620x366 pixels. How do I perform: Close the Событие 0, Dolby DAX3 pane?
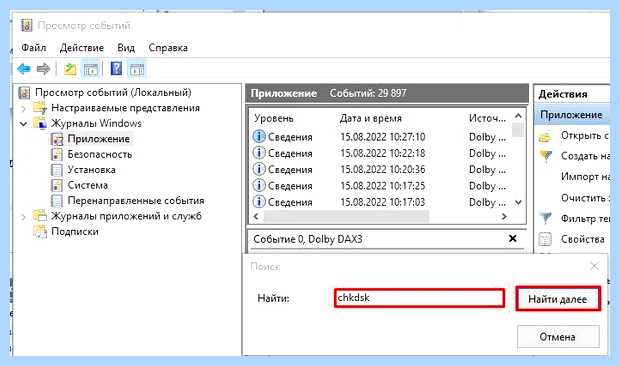[512, 238]
